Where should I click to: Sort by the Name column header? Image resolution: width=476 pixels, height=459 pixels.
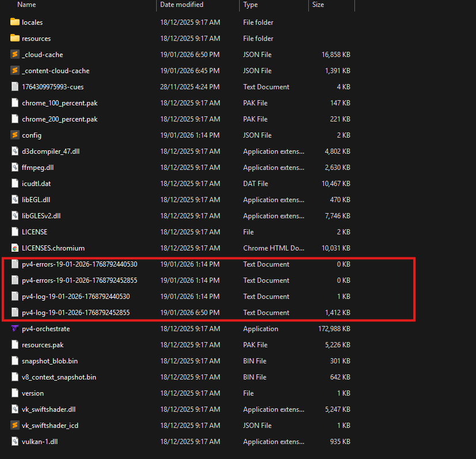click(27, 5)
